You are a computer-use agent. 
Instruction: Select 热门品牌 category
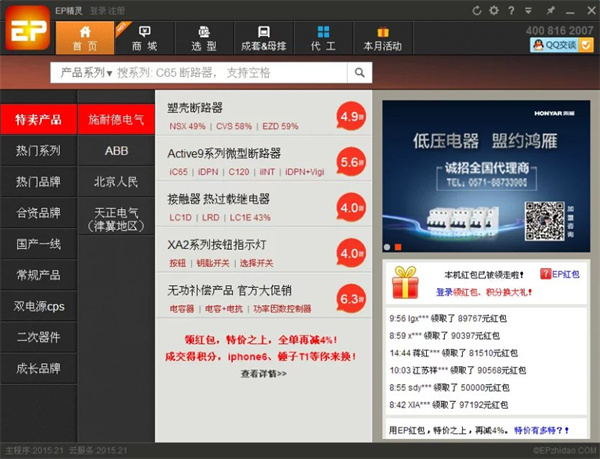38,181
